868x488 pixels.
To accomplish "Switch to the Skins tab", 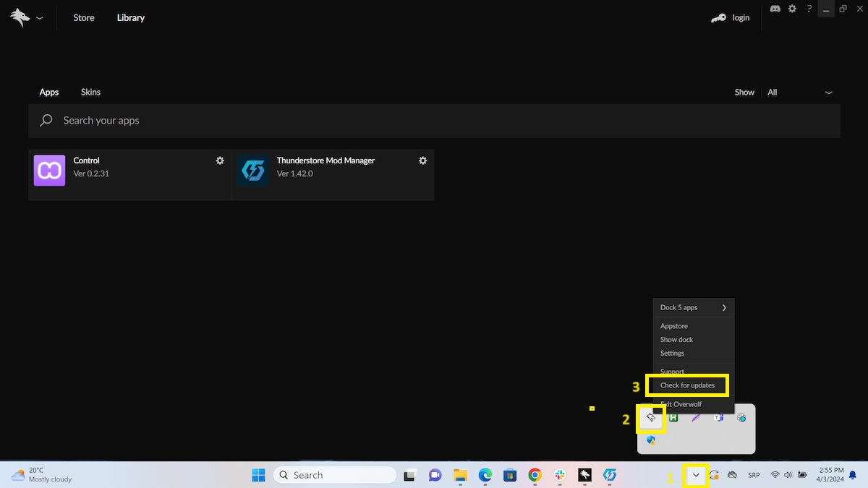I will 90,92.
